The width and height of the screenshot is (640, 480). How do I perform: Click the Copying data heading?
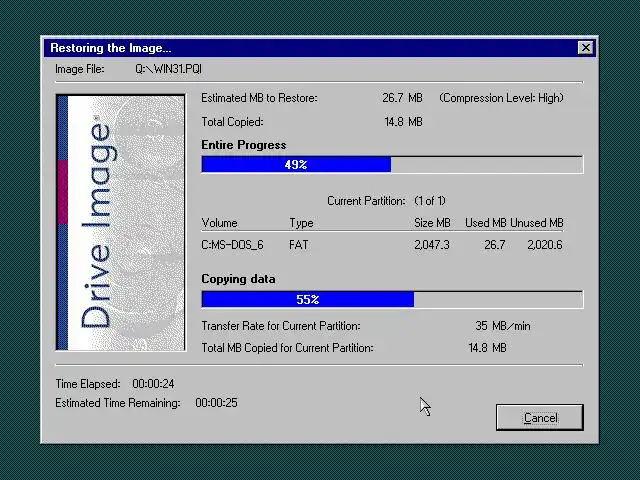238,279
